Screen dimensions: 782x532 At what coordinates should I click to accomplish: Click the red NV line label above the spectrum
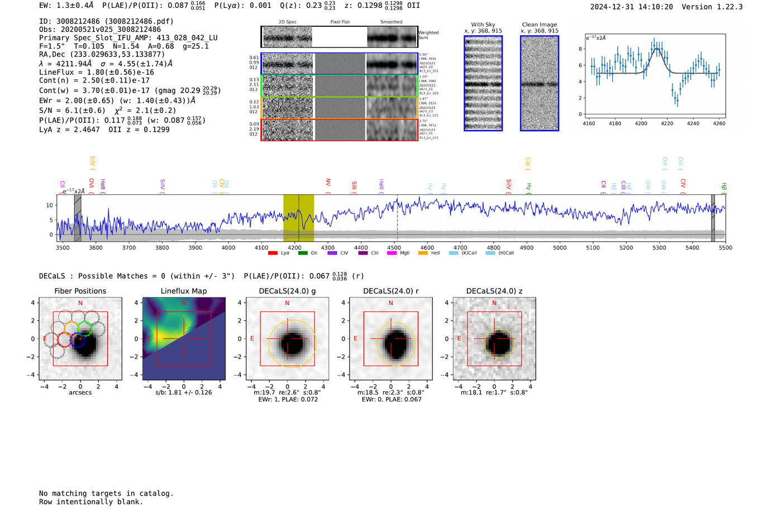(328, 183)
